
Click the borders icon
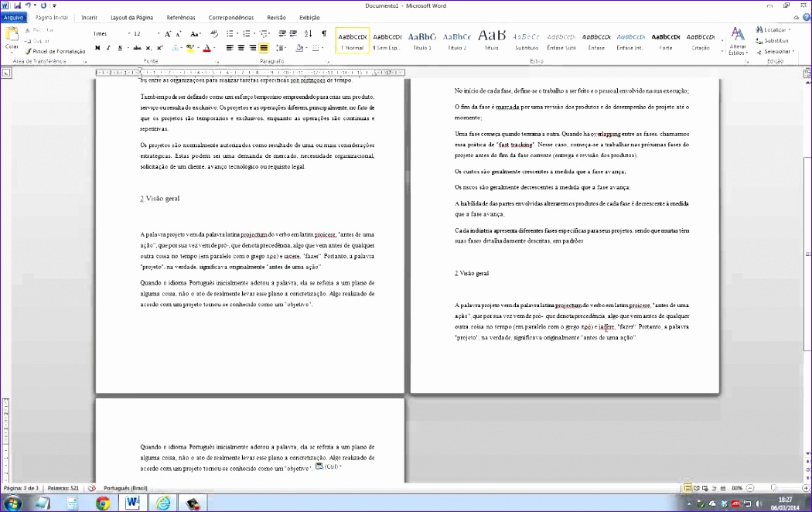(x=316, y=48)
